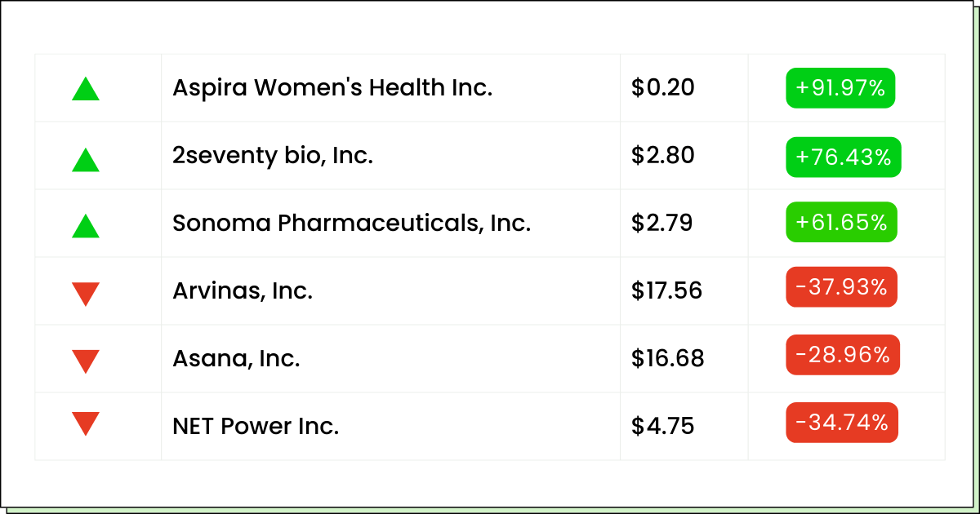Open the 2seventy bio, Inc. company name
The width and height of the screenshot is (980, 514).
pos(273,155)
